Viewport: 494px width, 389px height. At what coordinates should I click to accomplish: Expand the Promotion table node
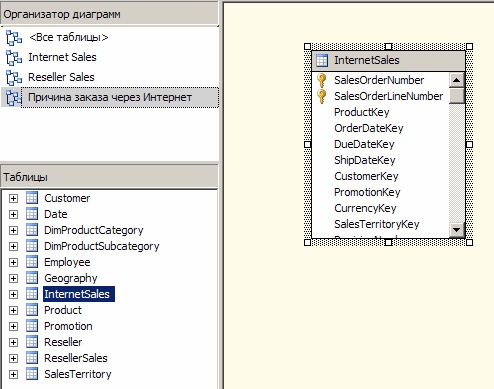coord(13,326)
